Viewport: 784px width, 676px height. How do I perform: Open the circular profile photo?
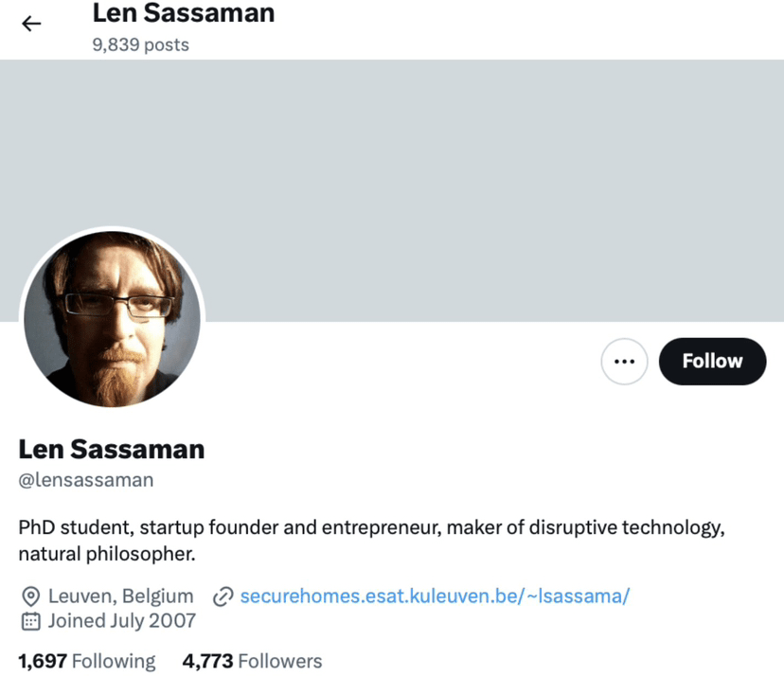tap(112, 318)
